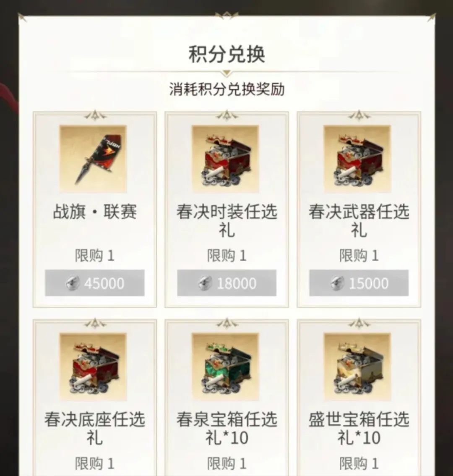Screen dimensions: 453x476
Task: Click the 春决武器任选礼 item title
Action: tap(359, 221)
